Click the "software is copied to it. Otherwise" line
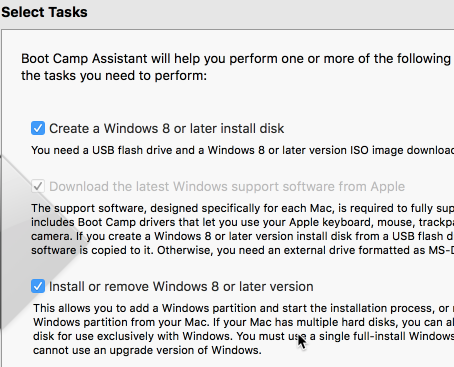The image size is (454, 367). pyautogui.click(x=243, y=250)
